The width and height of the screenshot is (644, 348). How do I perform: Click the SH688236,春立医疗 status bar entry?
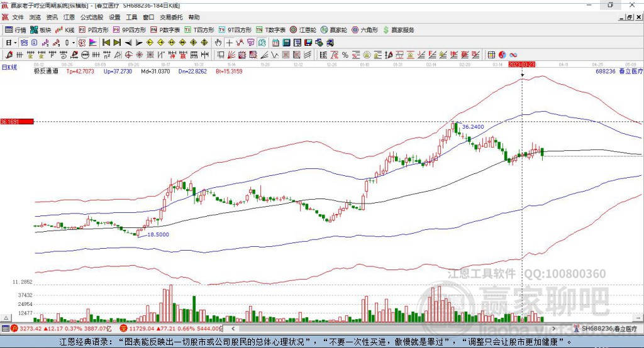click(606, 329)
